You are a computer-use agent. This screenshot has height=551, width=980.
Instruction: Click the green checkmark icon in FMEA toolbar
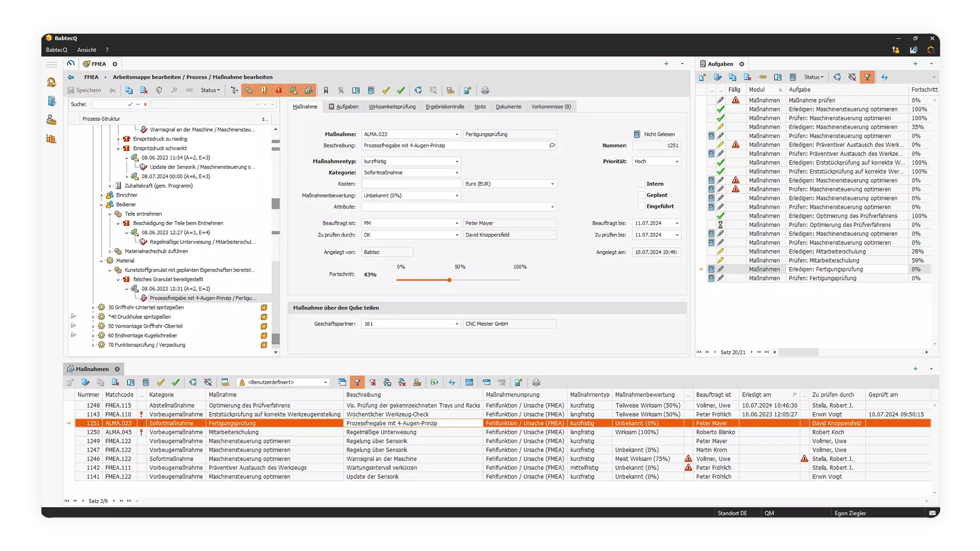coord(401,90)
